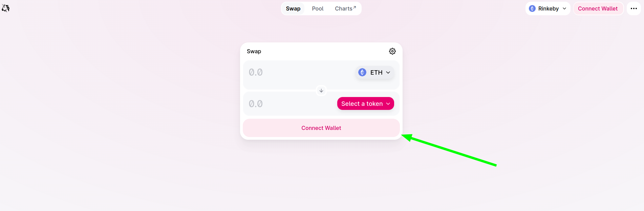Open the three-dot overflow menu
644x211 pixels.
[634, 8]
